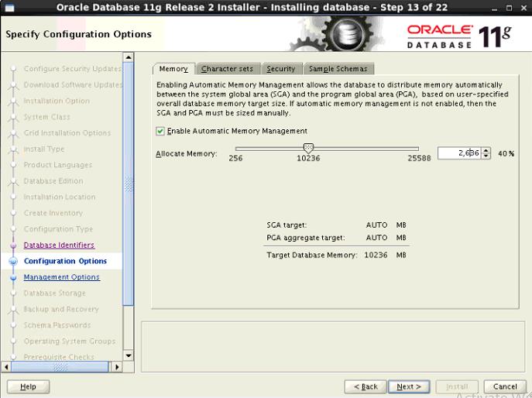Click the Oracle Database 11g logo
This screenshot has height=398, width=532.
click(459, 36)
